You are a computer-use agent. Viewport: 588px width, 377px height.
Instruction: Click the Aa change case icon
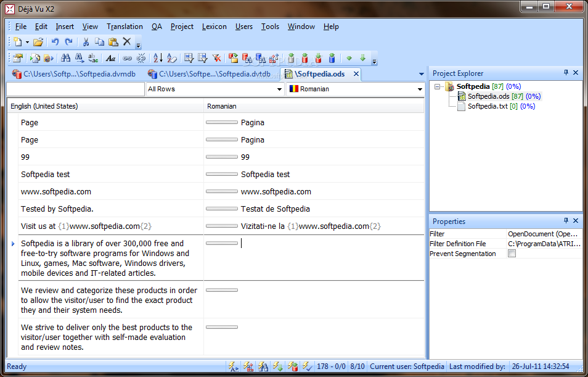[x=110, y=58]
